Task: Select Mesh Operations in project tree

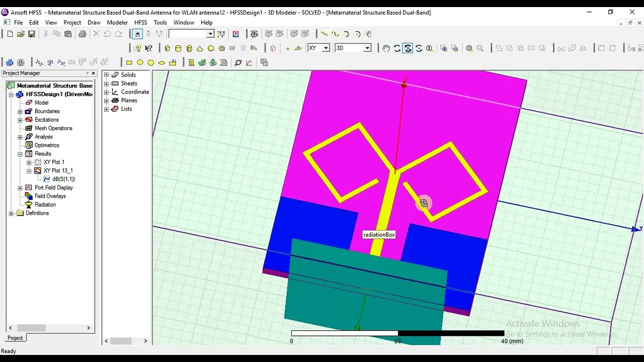Action: (x=53, y=128)
